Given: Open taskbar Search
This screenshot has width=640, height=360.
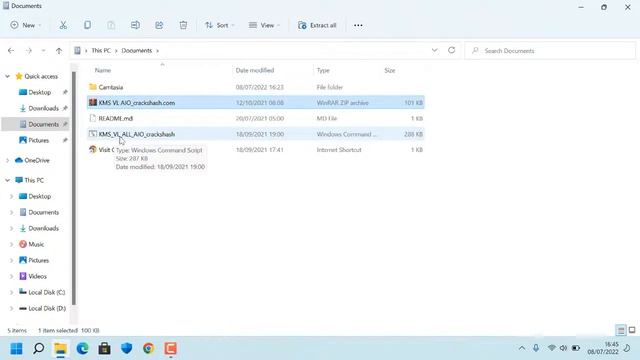Looking at the screenshot, I should tap(38, 349).
